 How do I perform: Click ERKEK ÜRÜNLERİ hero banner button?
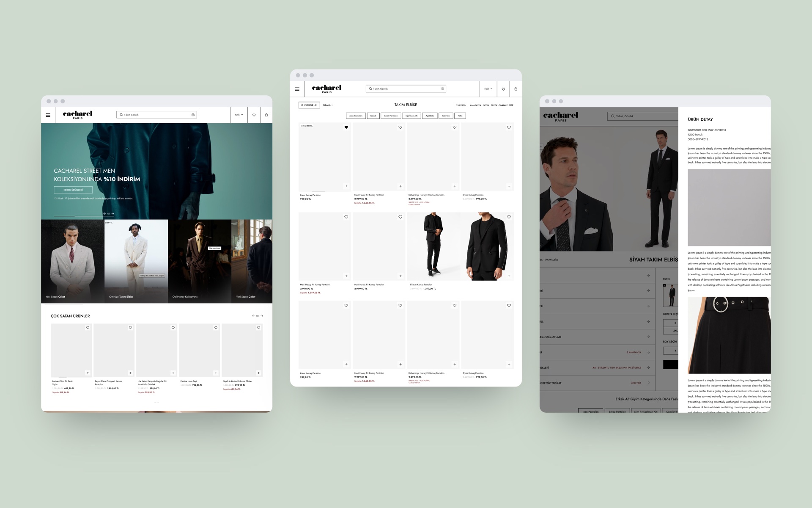73,190
